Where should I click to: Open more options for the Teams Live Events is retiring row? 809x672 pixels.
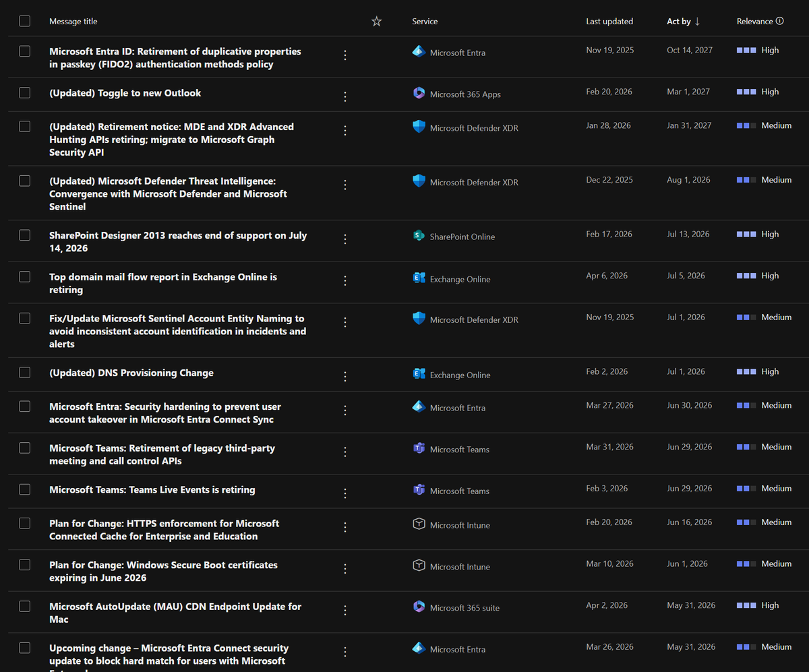click(345, 493)
